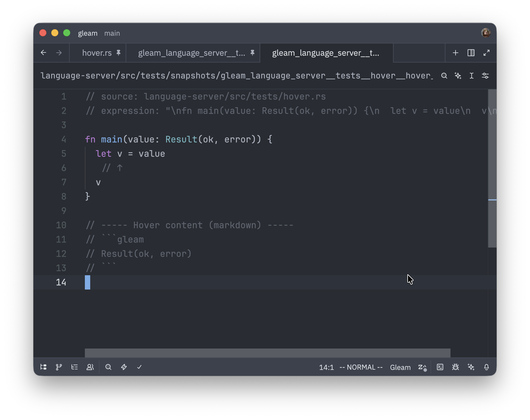Click the horizontal scrollbar thumb
The height and width of the screenshot is (420, 530).
(267, 353)
